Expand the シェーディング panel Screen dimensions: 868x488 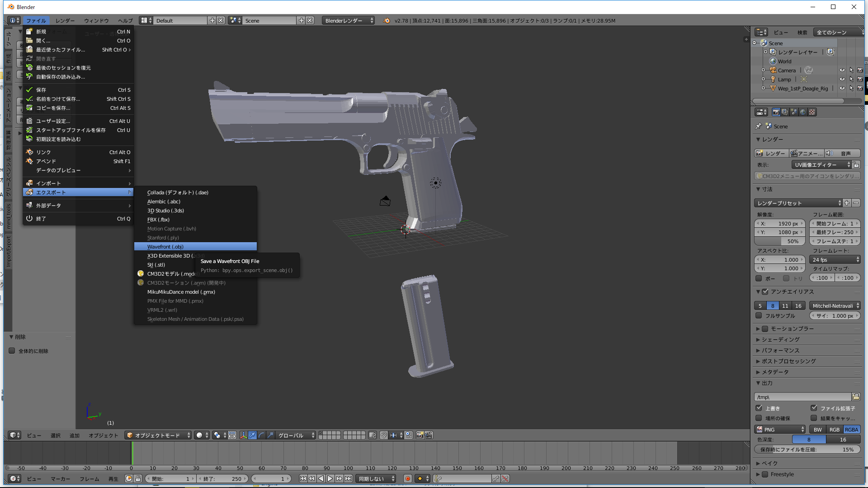(x=780, y=339)
